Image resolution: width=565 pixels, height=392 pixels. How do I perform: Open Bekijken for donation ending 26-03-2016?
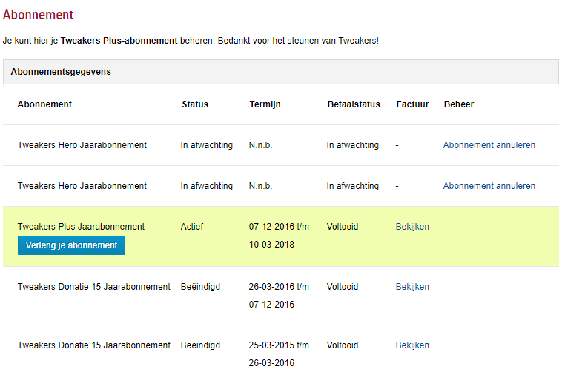point(412,345)
